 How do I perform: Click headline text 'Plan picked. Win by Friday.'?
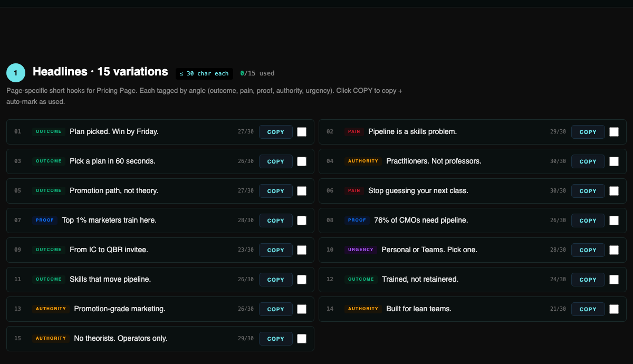click(x=114, y=131)
